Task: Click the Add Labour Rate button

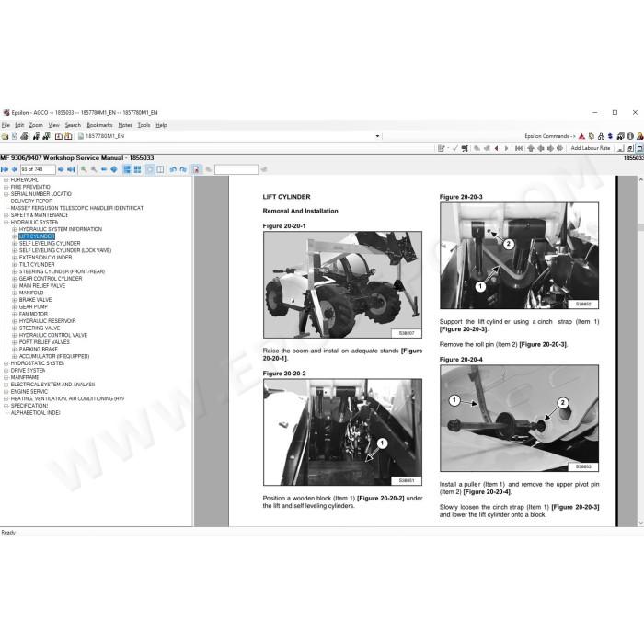Action: (x=591, y=148)
